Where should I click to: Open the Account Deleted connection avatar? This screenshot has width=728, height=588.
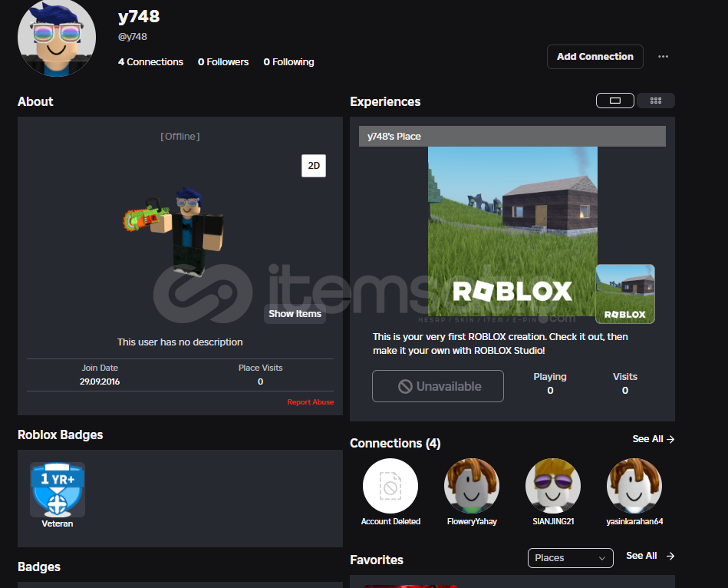pos(390,486)
